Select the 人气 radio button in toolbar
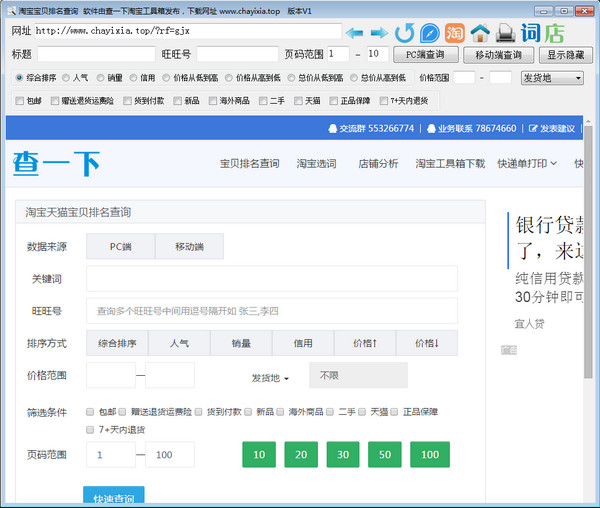The image size is (600, 508). click(66, 78)
